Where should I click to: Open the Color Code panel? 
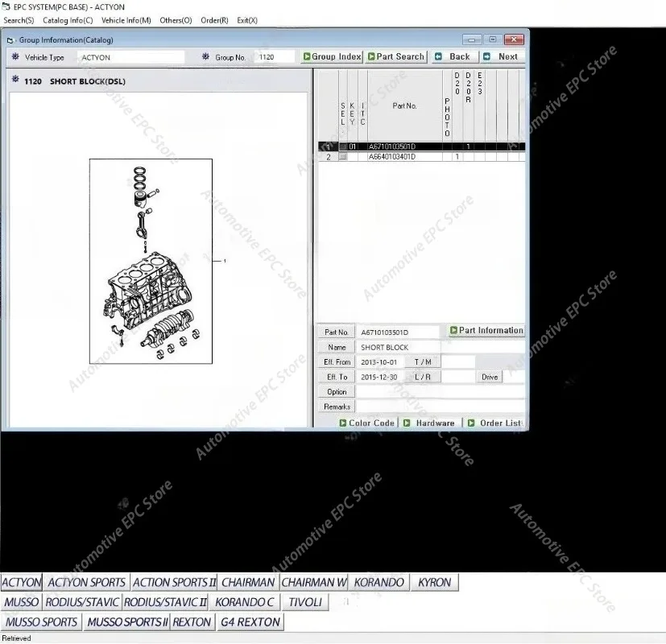tap(367, 423)
